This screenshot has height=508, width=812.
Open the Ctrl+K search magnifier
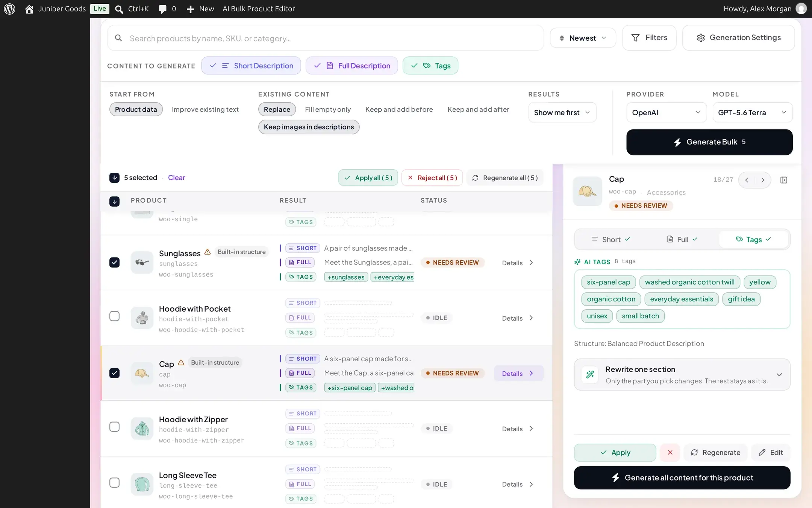point(119,9)
